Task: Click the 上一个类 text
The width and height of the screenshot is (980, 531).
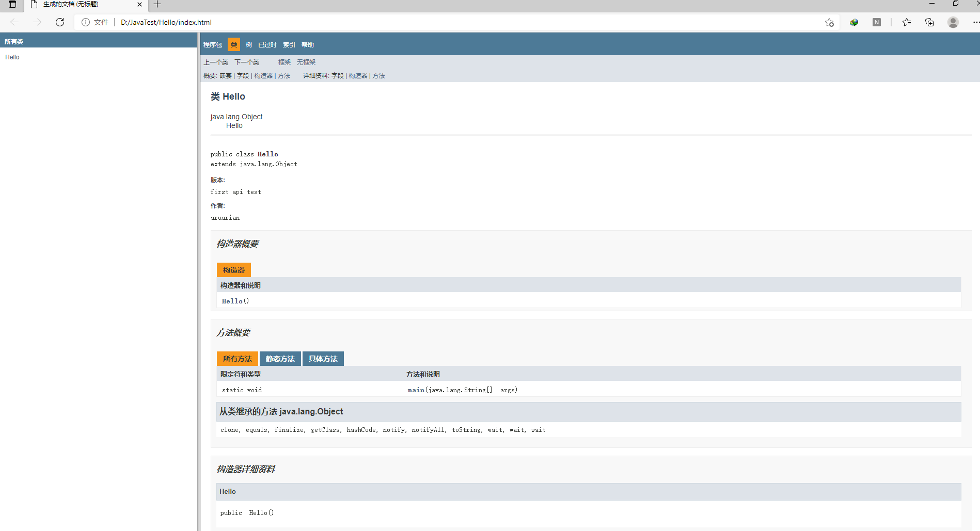Action: pyautogui.click(x=216, y=62)
